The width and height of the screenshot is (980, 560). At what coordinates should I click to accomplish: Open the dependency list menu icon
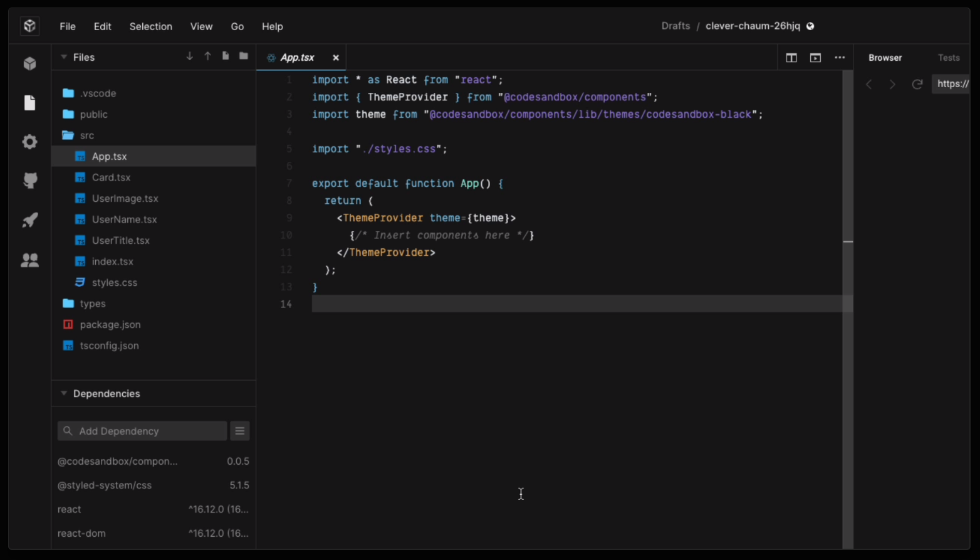240,431
